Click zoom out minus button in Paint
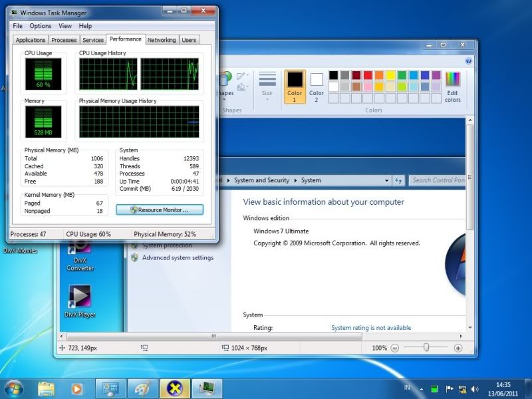Screen dimensions: 532x399 tap(394, 348)
